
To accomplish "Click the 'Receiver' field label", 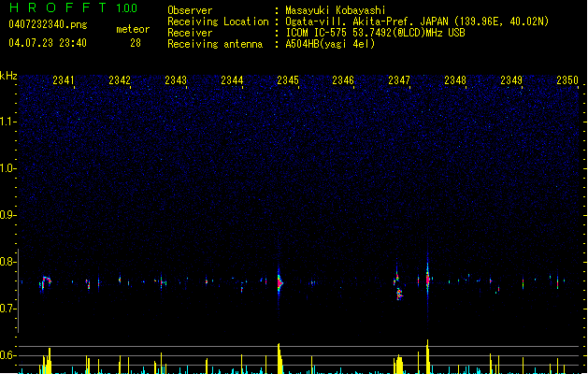I will point(190,33).
